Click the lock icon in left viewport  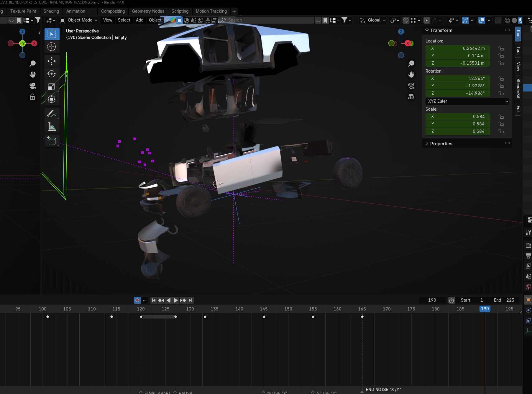click(32, 97)
